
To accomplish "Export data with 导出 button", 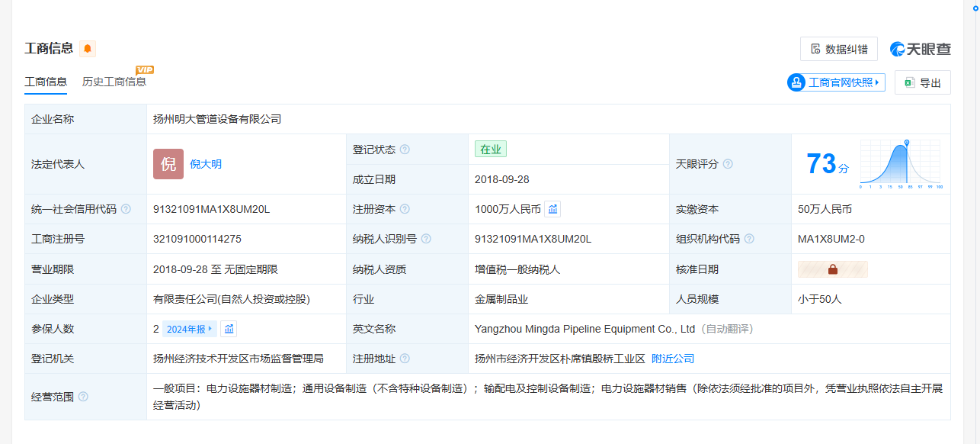I will tap(922, 82).
